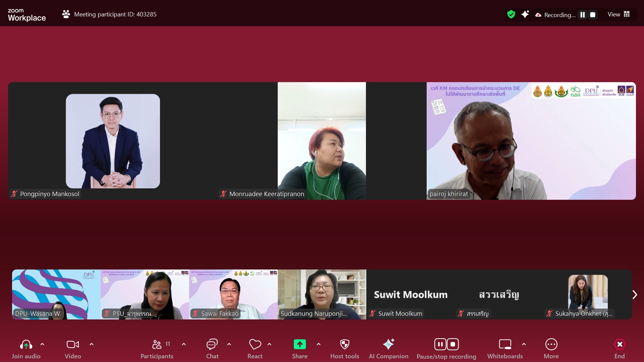Viewport: 644px width, 362px height.
Task: Stop recording via the top-bar stop button
Action: 593,15
